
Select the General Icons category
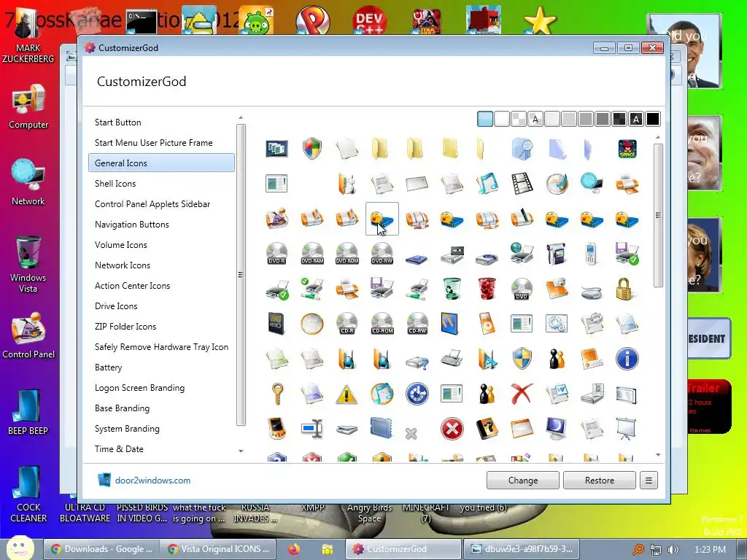(161, 163)
